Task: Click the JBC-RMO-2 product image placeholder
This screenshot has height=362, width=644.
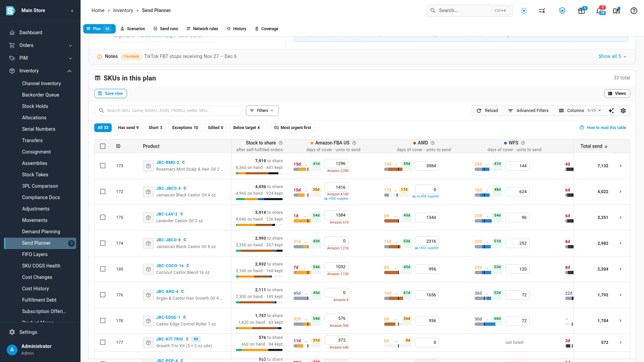Action: coord(148,166)
